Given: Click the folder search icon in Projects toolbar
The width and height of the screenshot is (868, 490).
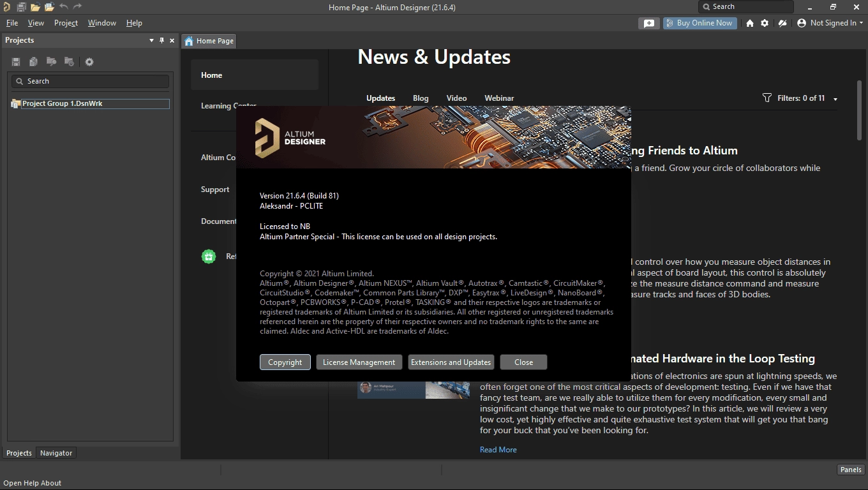Looking at the screenshot, I should (x=51, y=62).
